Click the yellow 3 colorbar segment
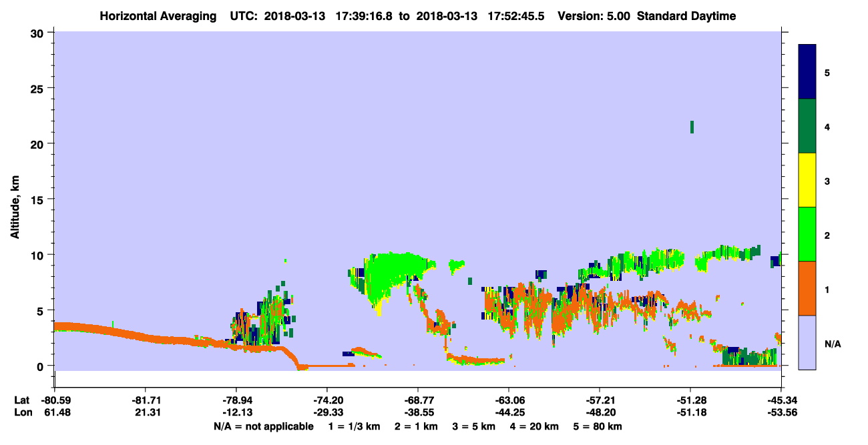The width and height of the screenshot is (868, 445). [807, 180]
